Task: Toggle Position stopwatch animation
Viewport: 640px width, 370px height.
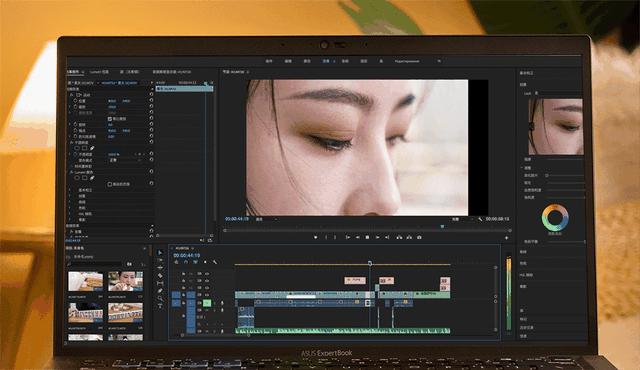Action: pyautogui.click(x=76, y=101)
